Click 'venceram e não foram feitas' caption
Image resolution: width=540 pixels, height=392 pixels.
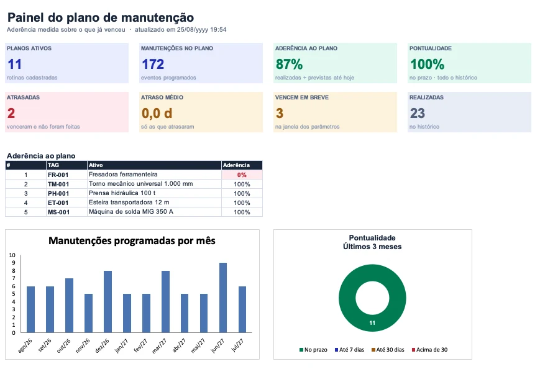[43, 127]
